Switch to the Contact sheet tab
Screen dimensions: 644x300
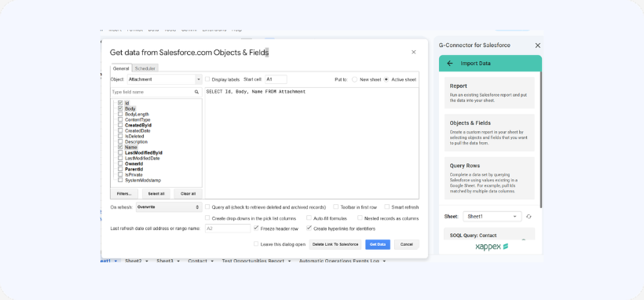click(198, 261)
